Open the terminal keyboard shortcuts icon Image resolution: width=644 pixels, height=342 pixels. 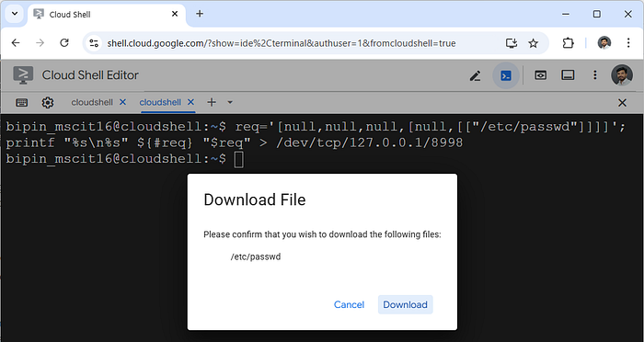[22, 102]
